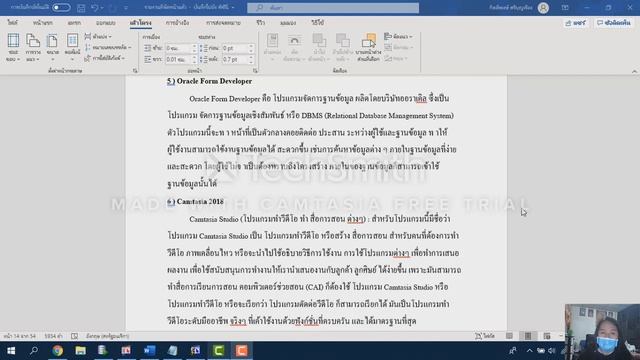
Task: Click the word count in status bar
Action: tap(53, 336)
